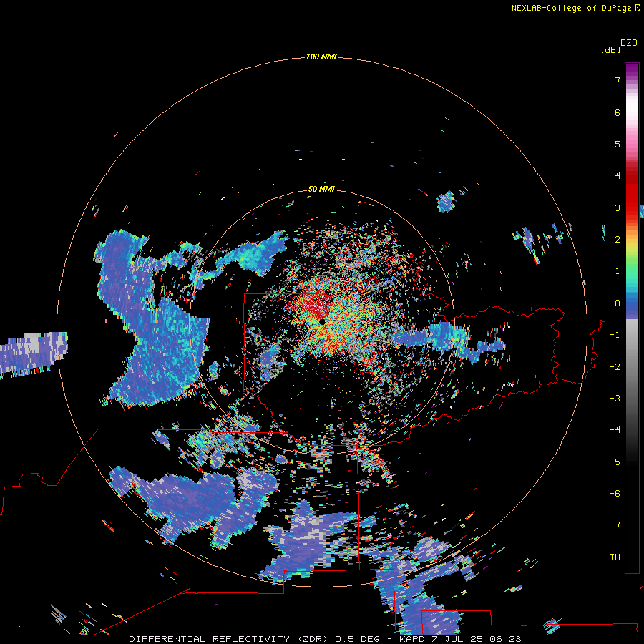
Task: Click the DIFFERENTIAL REFLECTIVITY (ZDR) caption text
Action: coord(228,639)
